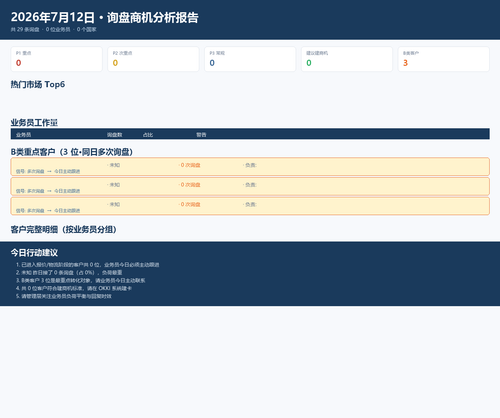Select the 'P1 重点' stat card
Screen dimensions: 500x418
tap(57, 59)
